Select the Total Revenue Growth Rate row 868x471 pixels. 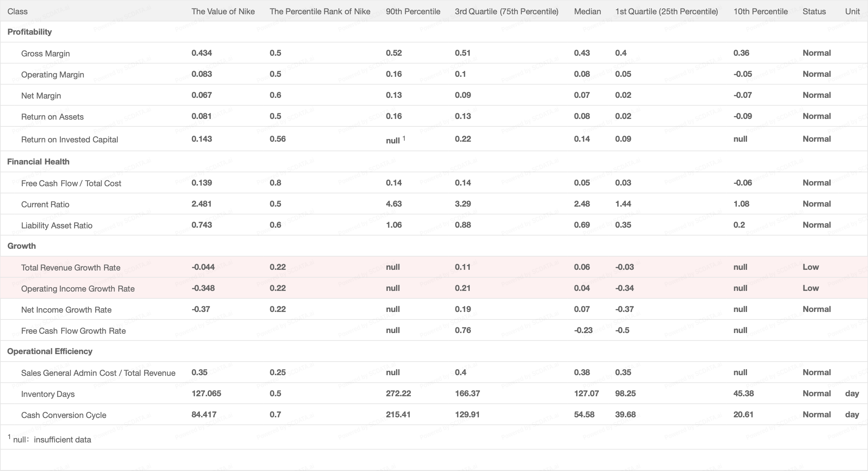(x=71, y=268)
